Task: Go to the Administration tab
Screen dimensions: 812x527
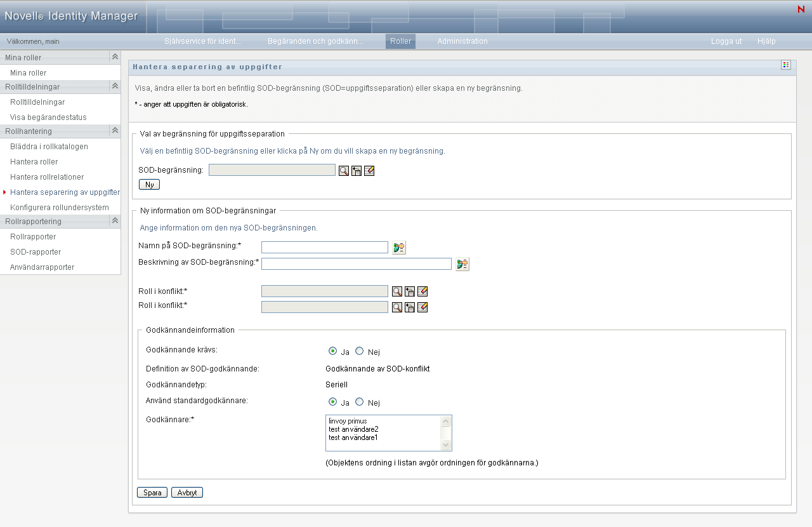Action: (462, 41)
